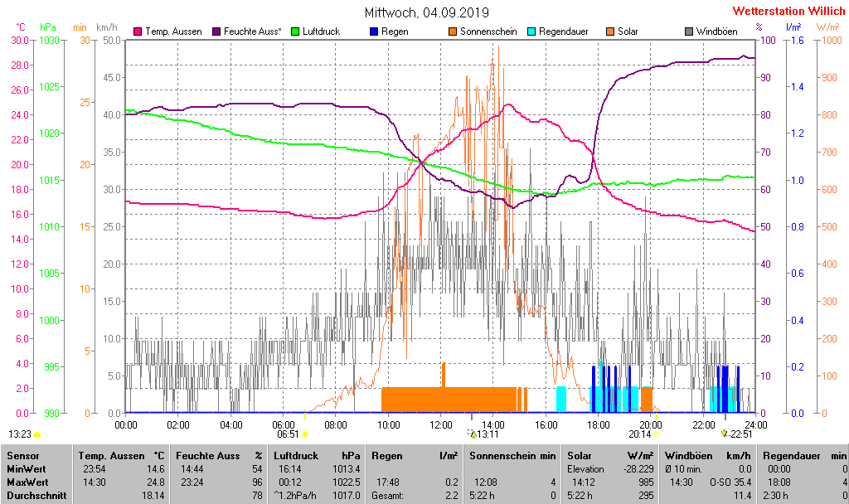Click the solar noon marker next to 13:11
Screen dimensions: 849x504
pos(472,434)
